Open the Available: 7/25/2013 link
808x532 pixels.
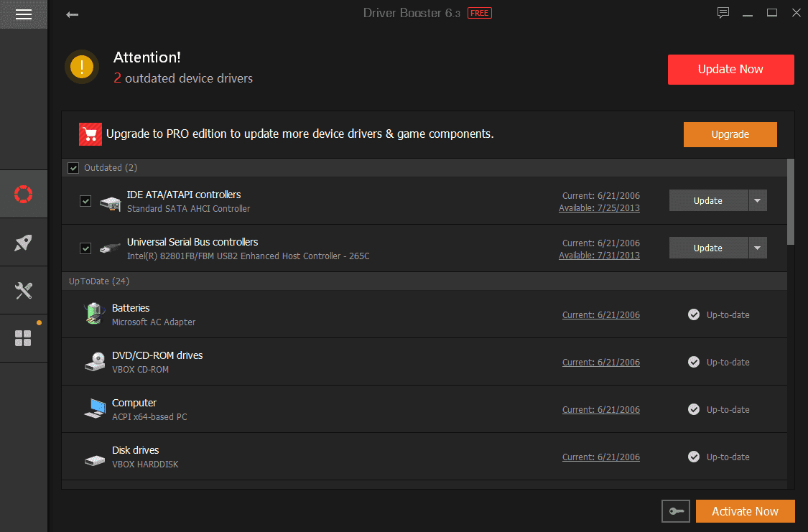pyautogui.click(x=599, y=208)
